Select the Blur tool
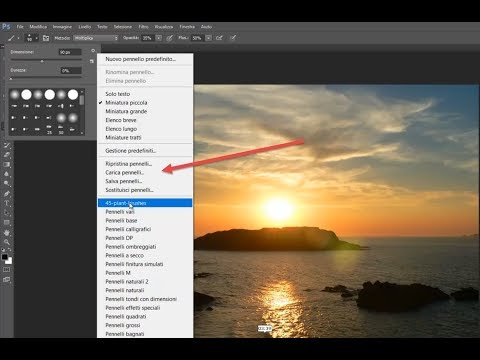The image size is (480, 360). point(7,174)
